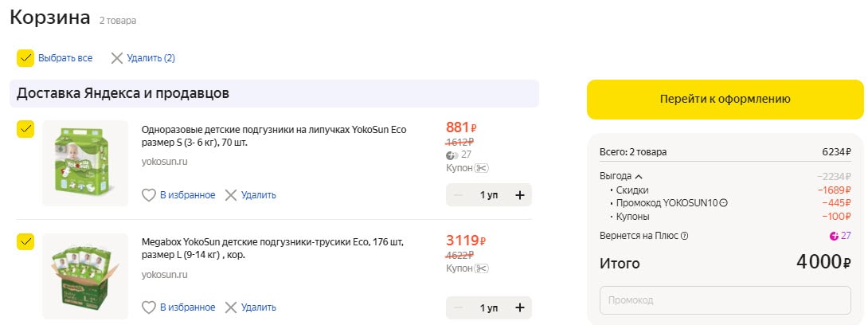Click X remove icon for Megabox item

point(231,307)
